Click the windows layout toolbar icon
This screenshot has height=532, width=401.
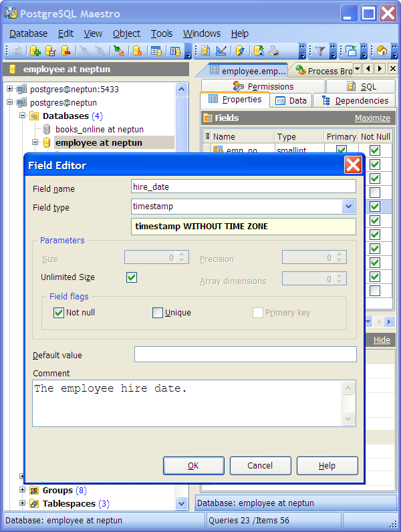(x=351, y=51)
